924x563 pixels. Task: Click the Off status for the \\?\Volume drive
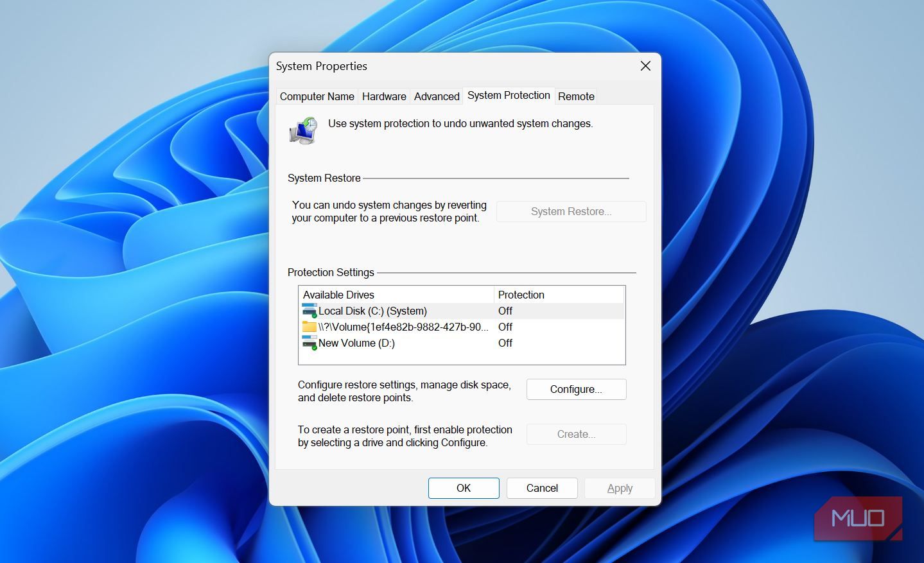(505, 327)
